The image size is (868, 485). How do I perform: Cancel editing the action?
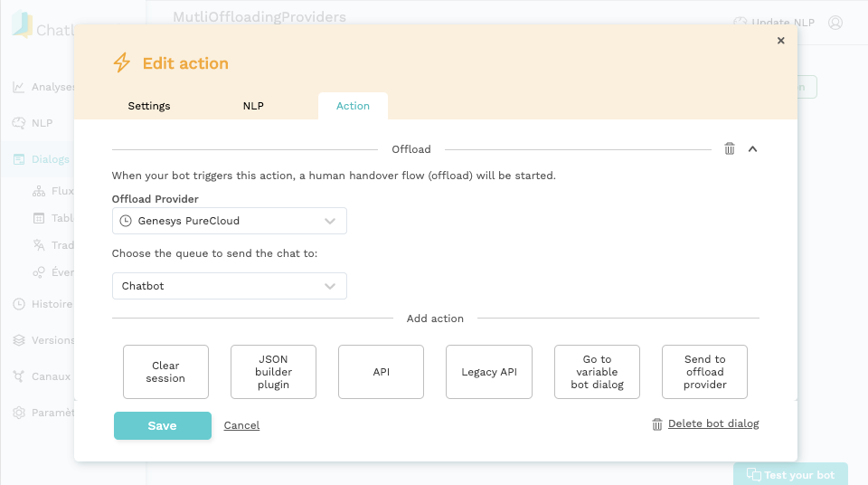(x=241, y=425)
